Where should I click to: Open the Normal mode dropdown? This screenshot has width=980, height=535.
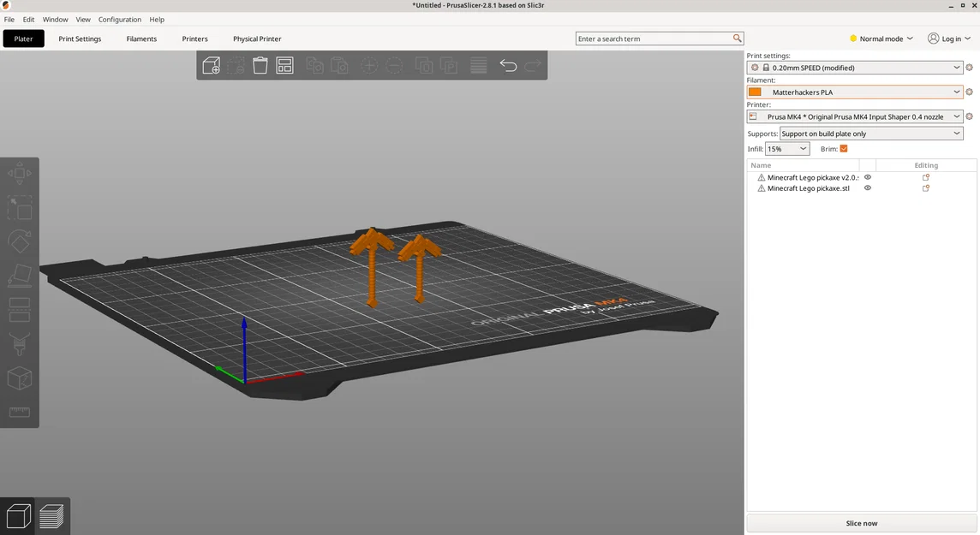[x=881, y=39]
